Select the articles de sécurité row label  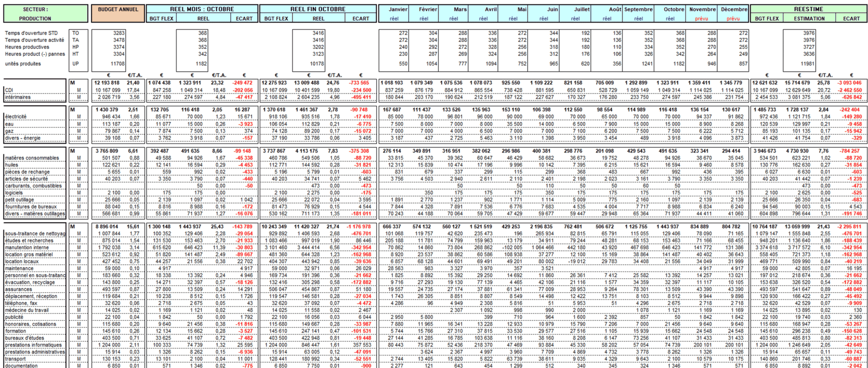coord(26,179)
